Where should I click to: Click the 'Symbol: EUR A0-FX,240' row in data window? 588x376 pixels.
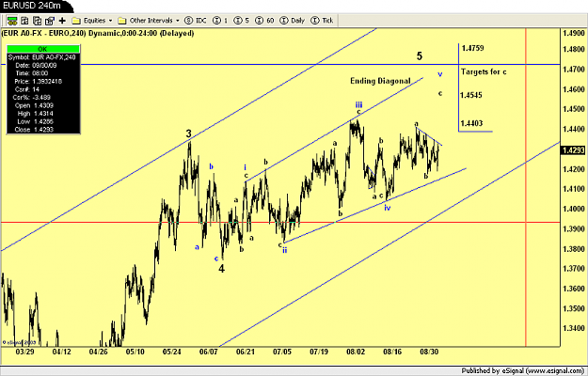[42, 57]
